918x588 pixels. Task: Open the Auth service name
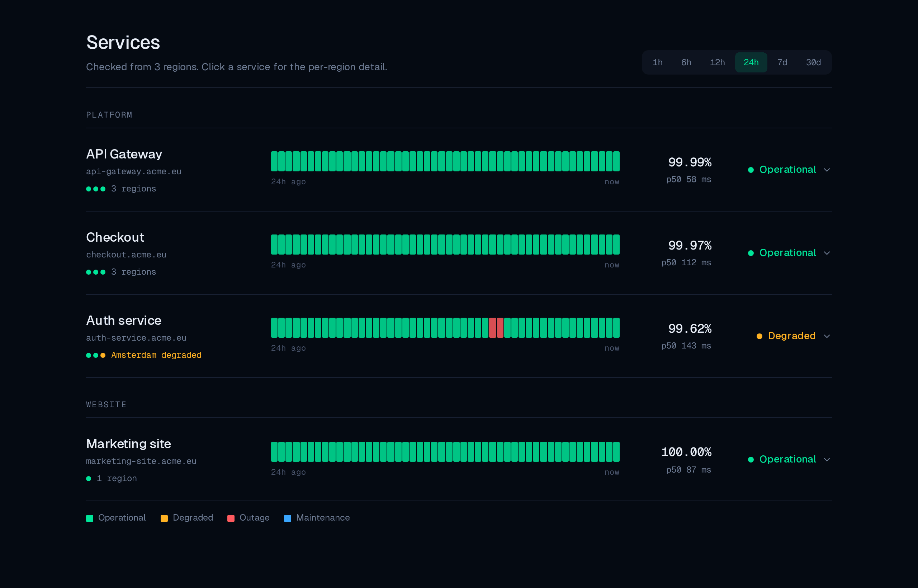click(124, 320)
